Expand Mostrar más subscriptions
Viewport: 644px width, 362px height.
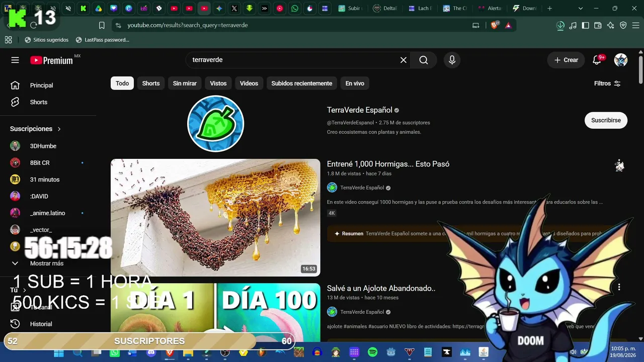47,263
